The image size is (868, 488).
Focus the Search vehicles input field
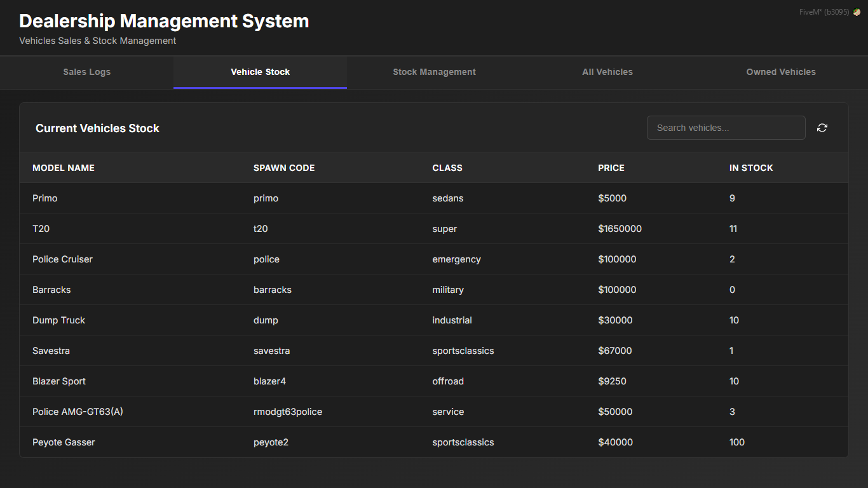[x=726, y=128]
